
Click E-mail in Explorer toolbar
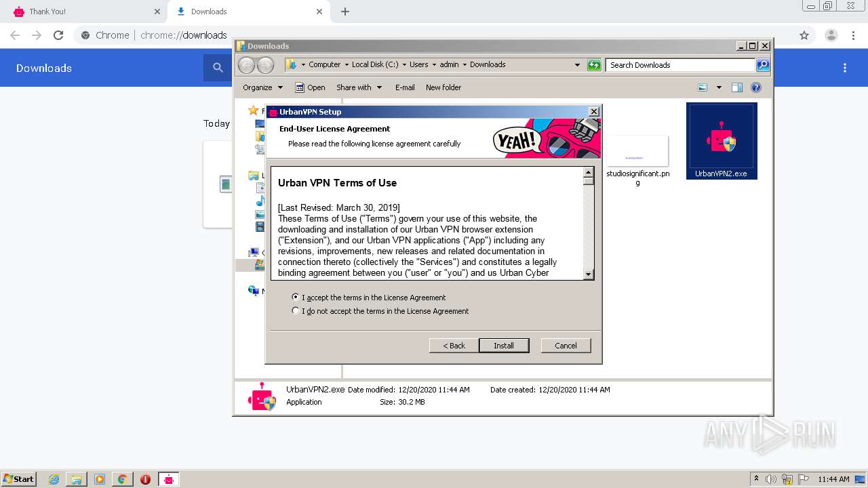405,87
